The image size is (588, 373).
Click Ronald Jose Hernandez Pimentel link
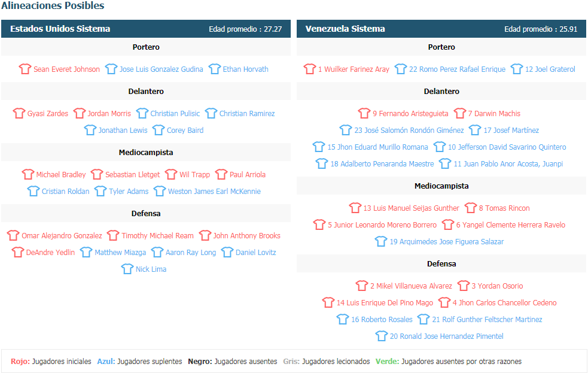pos(446,336)
